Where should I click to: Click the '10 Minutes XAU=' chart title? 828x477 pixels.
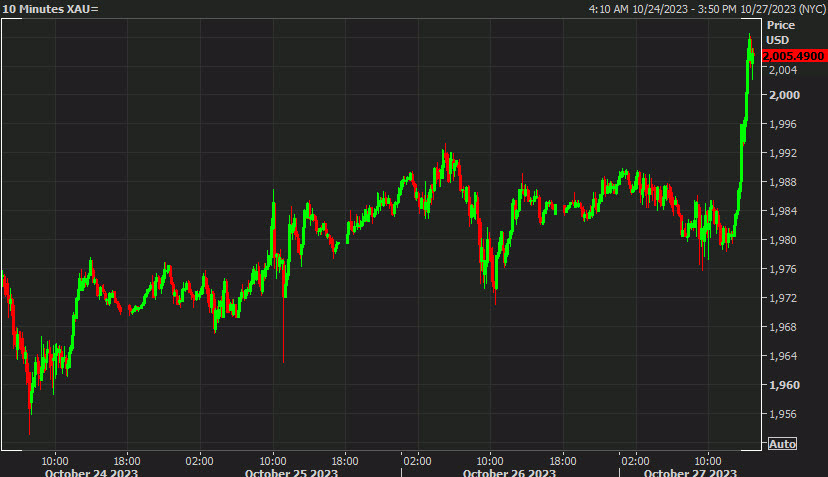[x=51, y=9]
